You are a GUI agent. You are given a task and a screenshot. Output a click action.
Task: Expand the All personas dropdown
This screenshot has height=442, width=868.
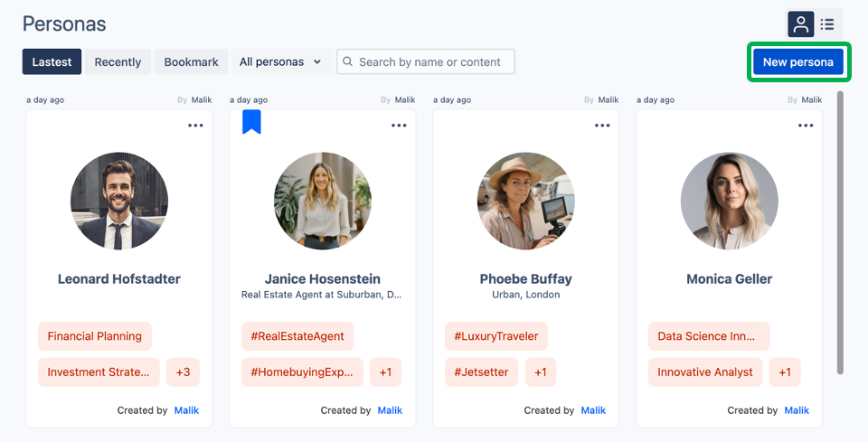[280, 62]
